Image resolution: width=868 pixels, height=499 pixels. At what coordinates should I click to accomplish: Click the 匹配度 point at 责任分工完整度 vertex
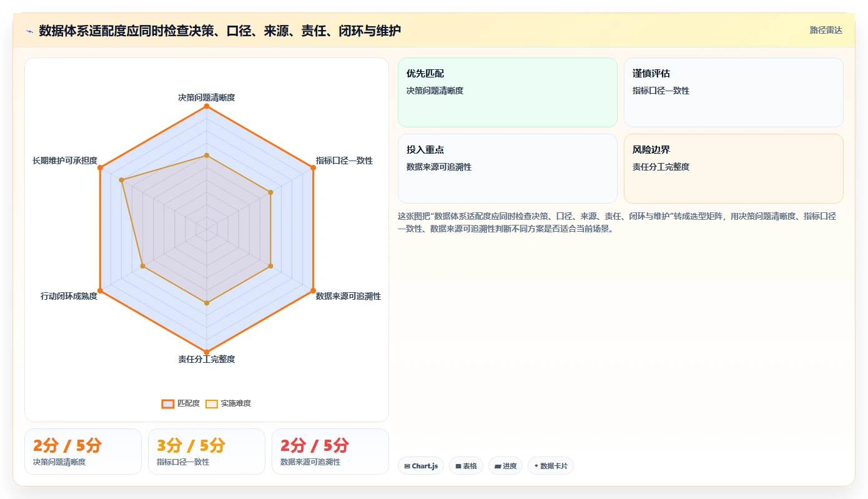pos(207,352)
